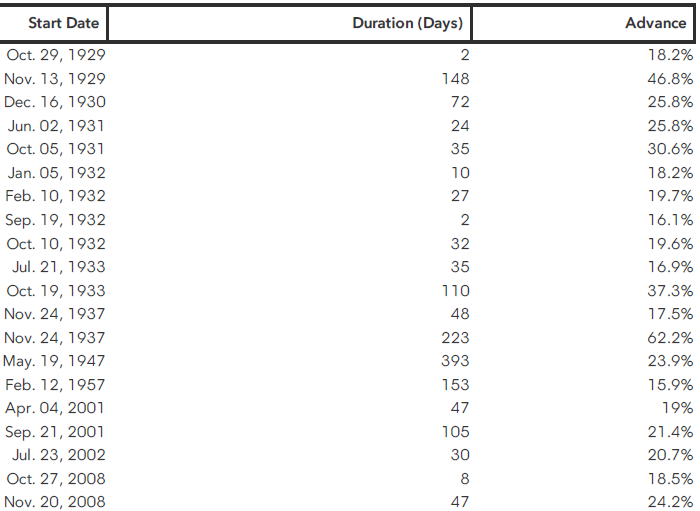Click the 37.3% advance cell
Image resolution: width=700 pixels, height=511 pixels.
pos(670,291)
